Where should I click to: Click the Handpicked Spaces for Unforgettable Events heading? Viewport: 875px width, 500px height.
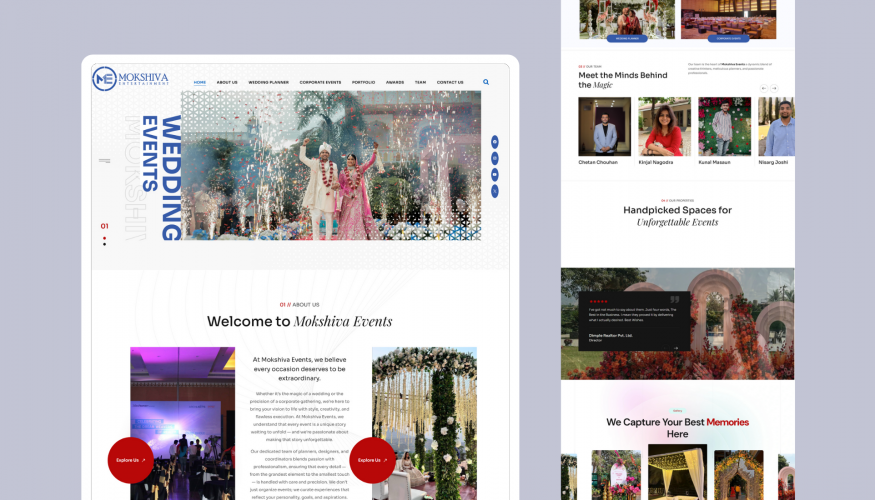[677, 216]
